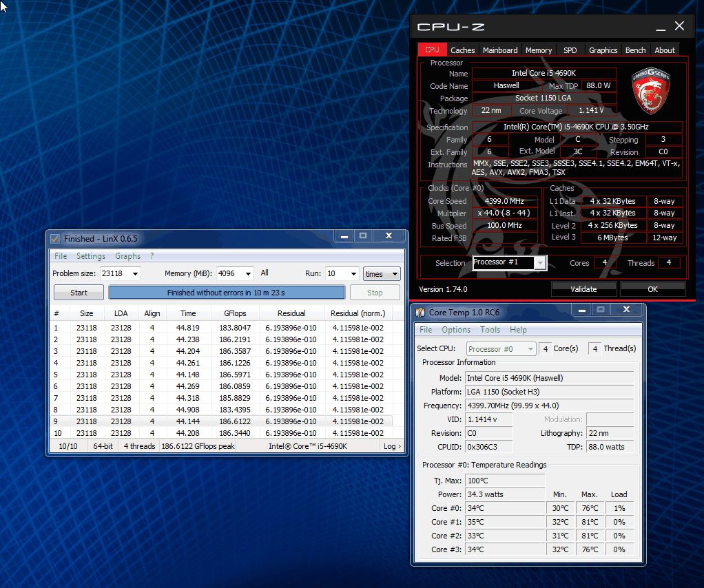Image resolution: width=704 pixels, height=588 pixels.
Task: Open the LinX help question mark menu
Action: pyautogui.click(x=152, y=256)
